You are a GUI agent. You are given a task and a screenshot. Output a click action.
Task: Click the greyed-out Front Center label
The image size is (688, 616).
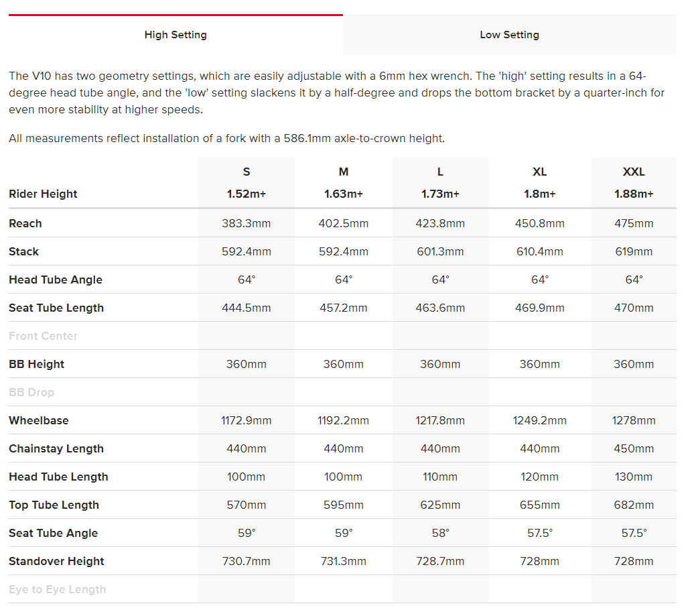[44, 336]
